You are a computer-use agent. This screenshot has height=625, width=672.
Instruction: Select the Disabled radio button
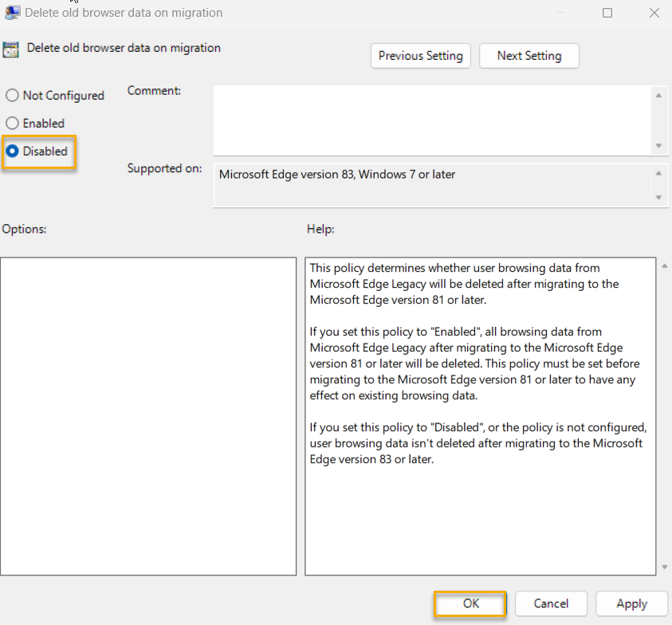point(12,151)
